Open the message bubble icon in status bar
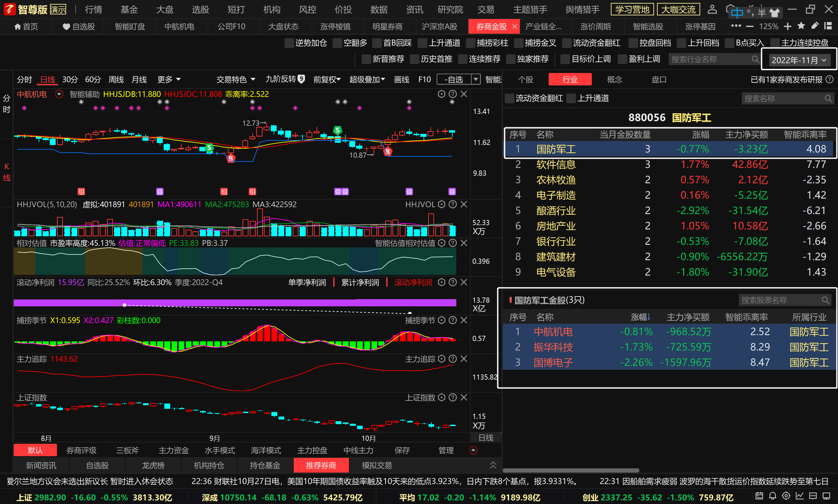This screenshot has width=838, height=504. click(x=813, y=496)
